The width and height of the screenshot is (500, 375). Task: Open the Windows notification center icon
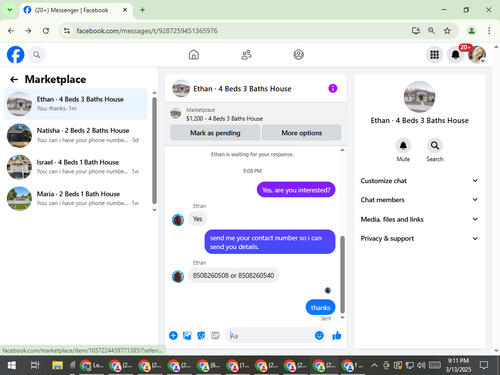(x=484, y=366)
